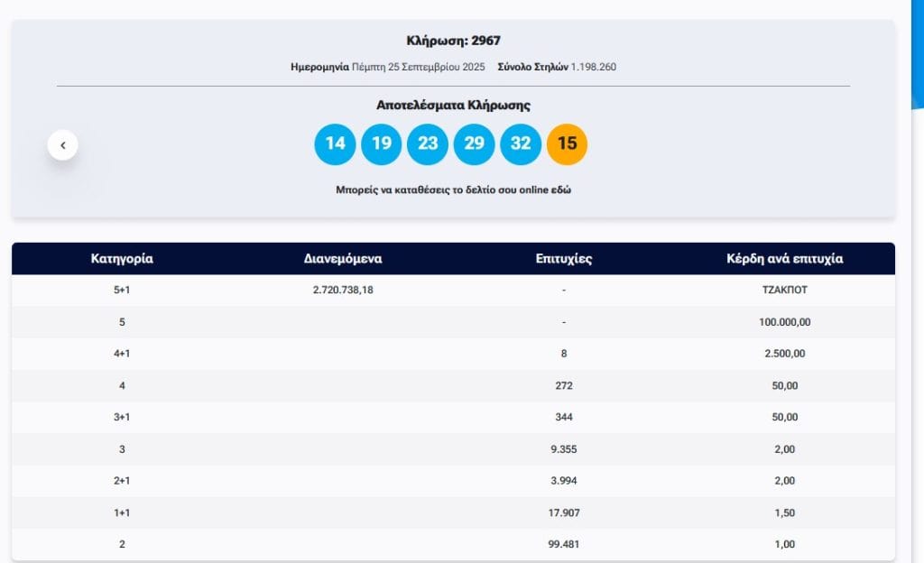Click the Κέρδη ανά επιτυχία header
Image resolution: width=924 pixels, height=563 pixels.
pos(784,258)
